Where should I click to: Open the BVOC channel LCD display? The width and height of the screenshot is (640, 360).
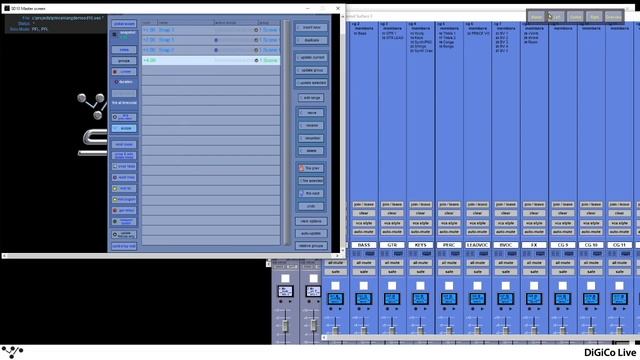[x=506, y=299]
